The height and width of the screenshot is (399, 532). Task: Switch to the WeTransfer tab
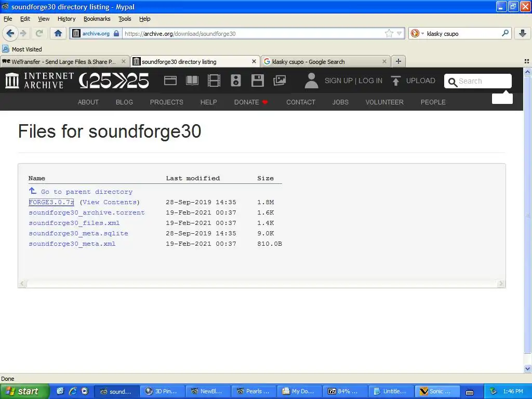point(64,62)
